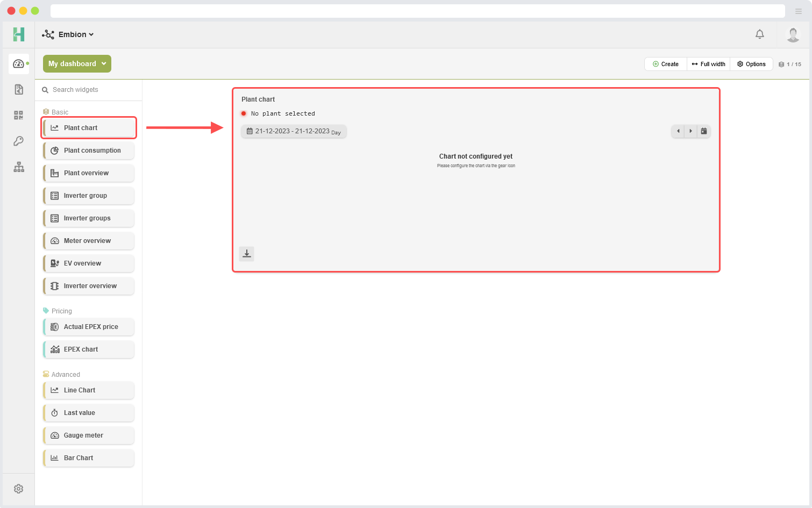Open the calendar picker in chart
The image size is (812, 508).
(704, 131)
